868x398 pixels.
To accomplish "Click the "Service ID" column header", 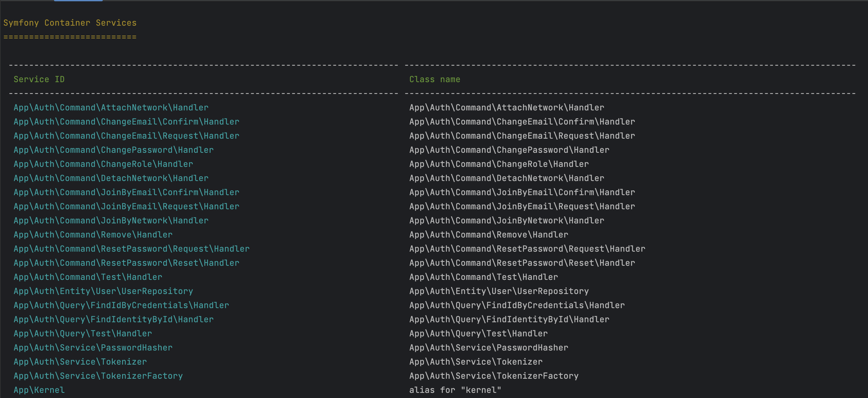I will tap(39, 80).
